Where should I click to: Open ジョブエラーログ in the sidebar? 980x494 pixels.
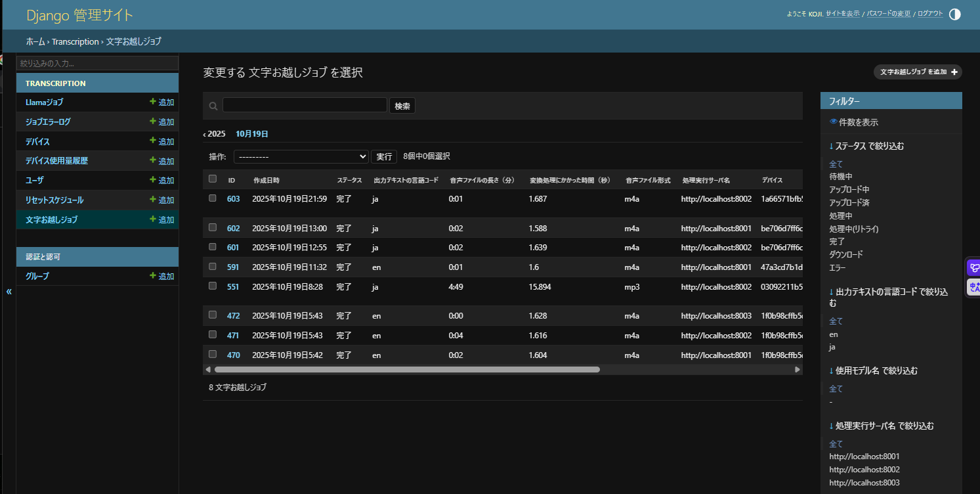click(48, 122)
